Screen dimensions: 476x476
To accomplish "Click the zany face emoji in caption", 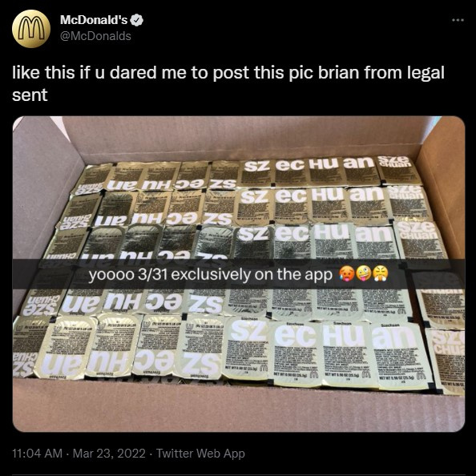I will [363, 274].
